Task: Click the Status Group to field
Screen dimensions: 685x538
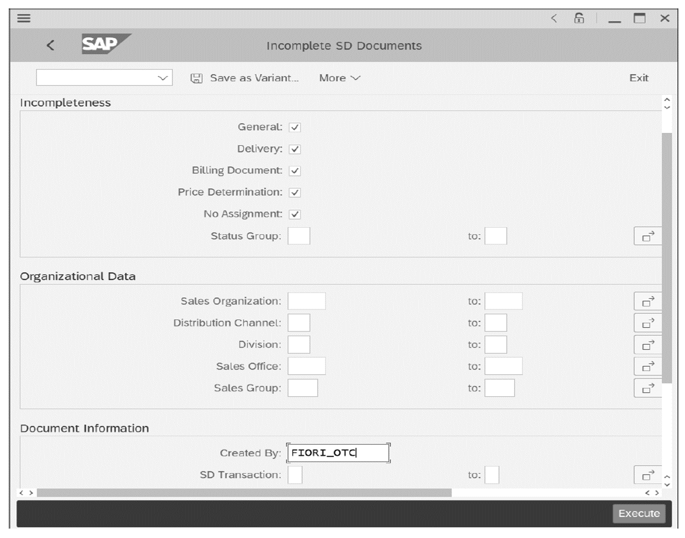Action: click(x=496, y=236)
